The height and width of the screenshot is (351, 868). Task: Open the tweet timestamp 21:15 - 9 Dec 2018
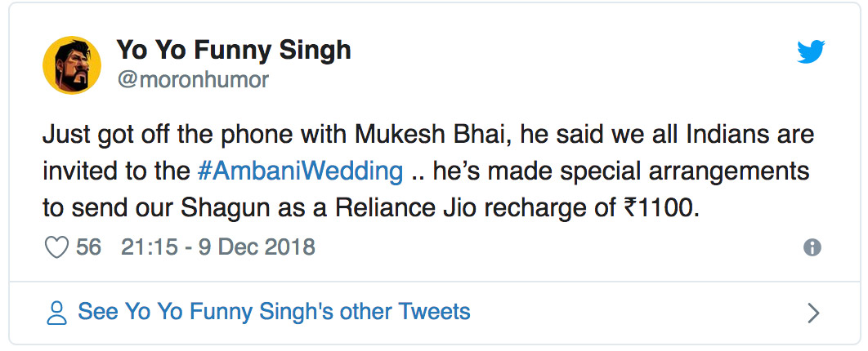point(217,247)
